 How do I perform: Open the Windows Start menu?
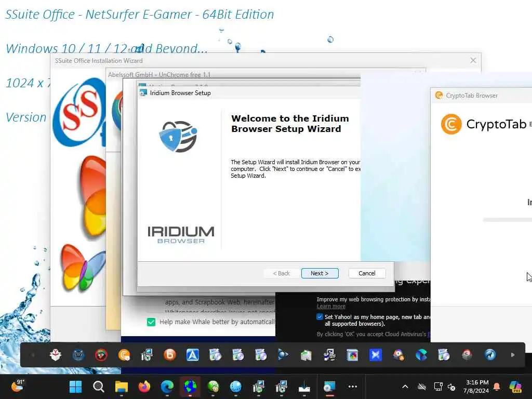(x=75, y=387)
